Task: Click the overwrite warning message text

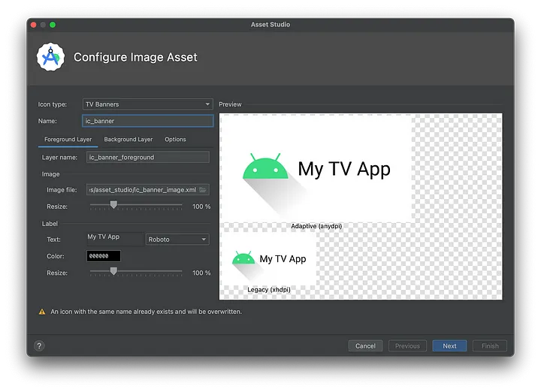Action: (x=147, y=312)
